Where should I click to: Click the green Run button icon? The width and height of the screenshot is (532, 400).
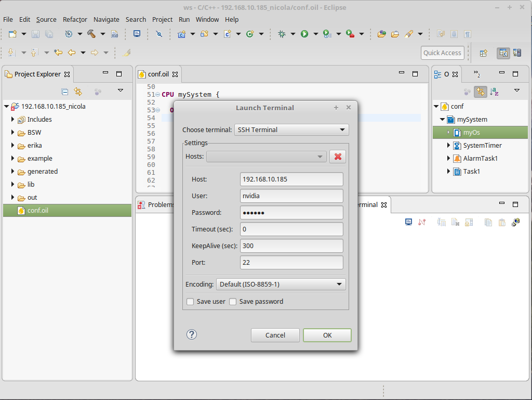(x=304, y=34)
